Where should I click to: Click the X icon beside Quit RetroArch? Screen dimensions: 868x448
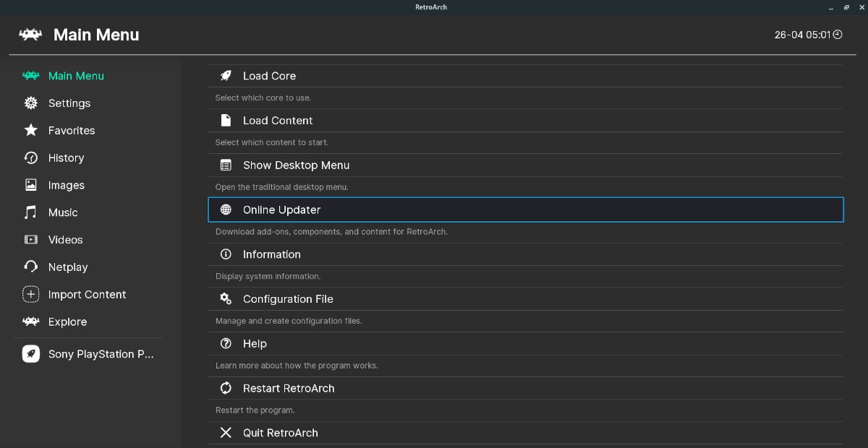[226, 433]
